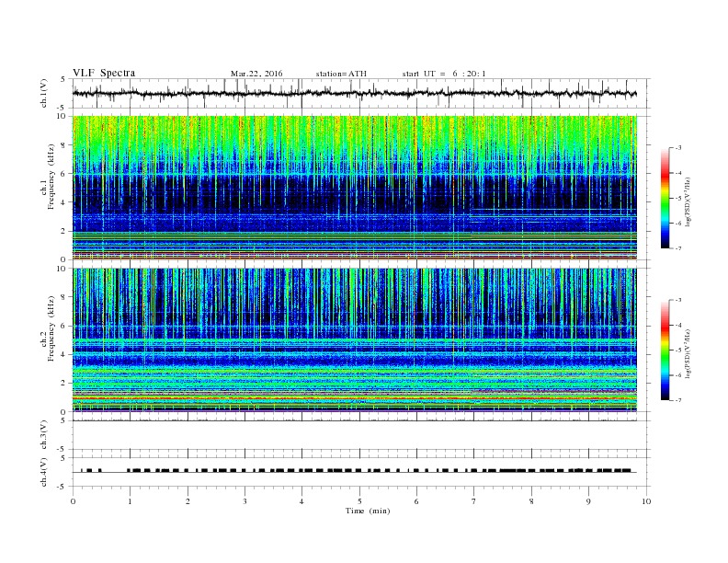The height and width of the screenshot is (563, 728).
Task: Click the "station=ATH" header label
Action: click(341, 74)
